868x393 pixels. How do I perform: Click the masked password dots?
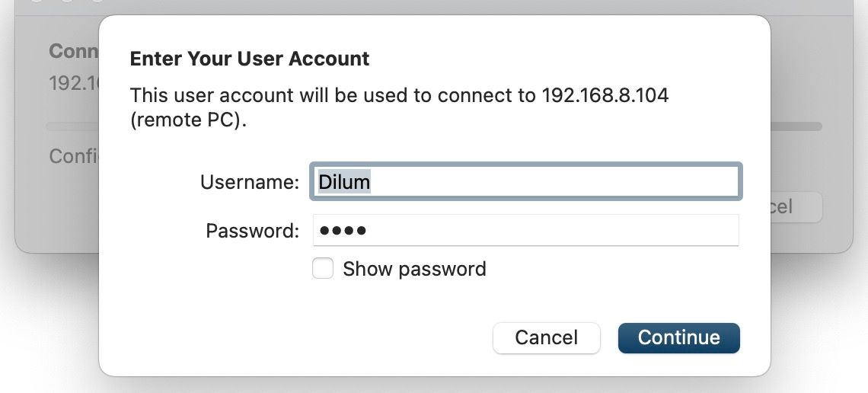pyautogui.click(x=343, y=230)
